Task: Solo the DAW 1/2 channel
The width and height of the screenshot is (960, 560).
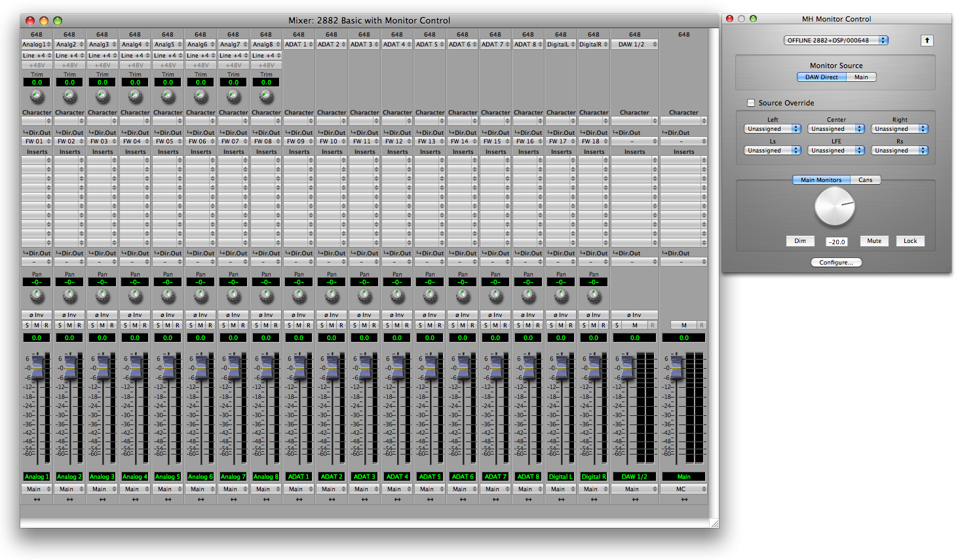Action: [617, 326]
